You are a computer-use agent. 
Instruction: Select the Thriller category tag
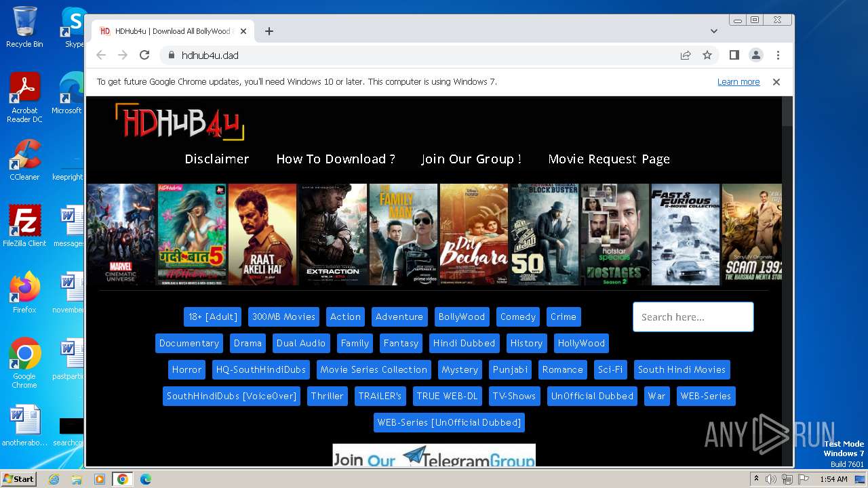(327, 396)
